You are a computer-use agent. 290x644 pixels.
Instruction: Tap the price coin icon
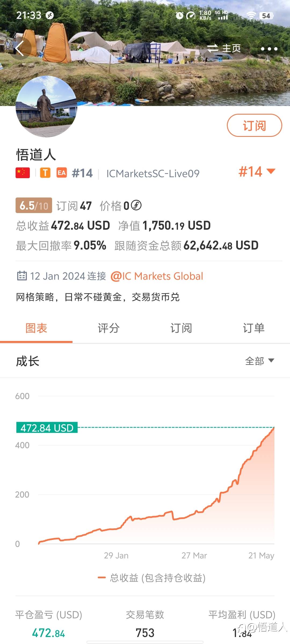pos(136,206)
